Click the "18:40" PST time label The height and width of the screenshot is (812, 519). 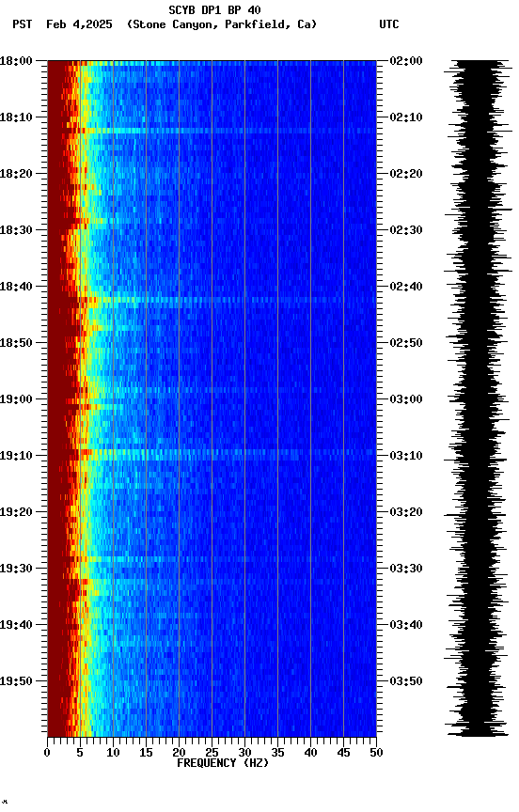pyautogui.click(x=16, y=287)
